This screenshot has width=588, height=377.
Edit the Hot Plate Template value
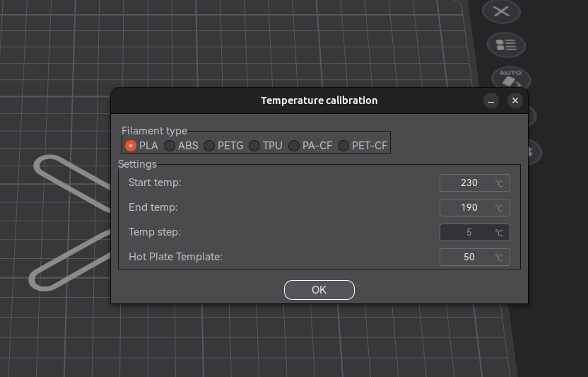tap(475, 257)
